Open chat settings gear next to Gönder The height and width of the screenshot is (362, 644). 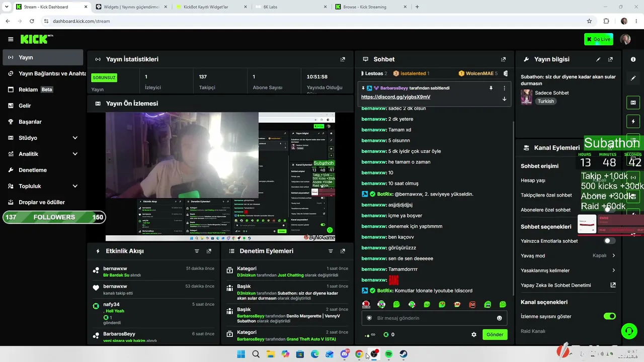[x=473, y=334]
